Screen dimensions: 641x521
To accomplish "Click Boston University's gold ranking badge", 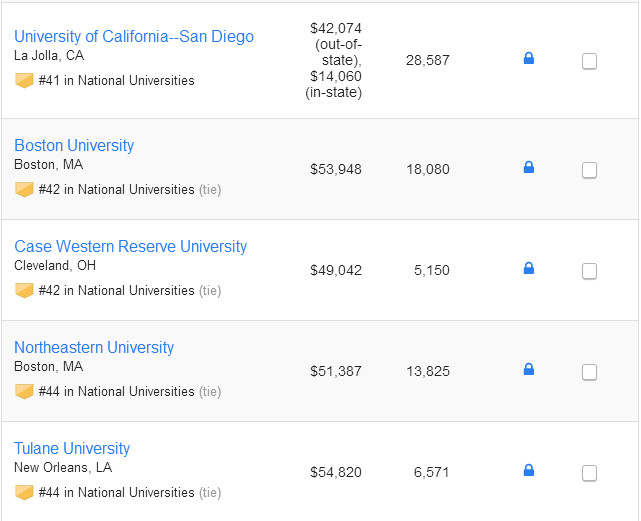I will click(25, 189).
